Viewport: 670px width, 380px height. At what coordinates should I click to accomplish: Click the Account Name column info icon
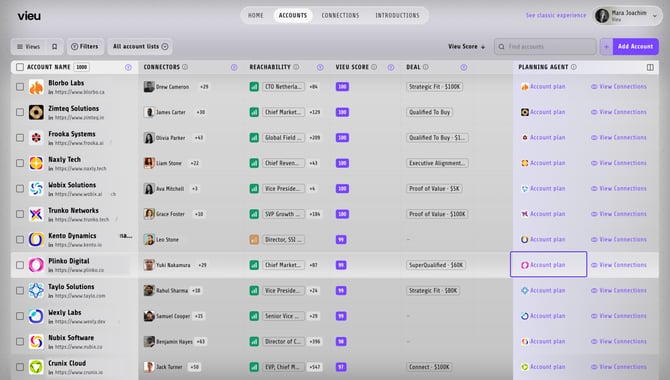(x=128, y=67)
